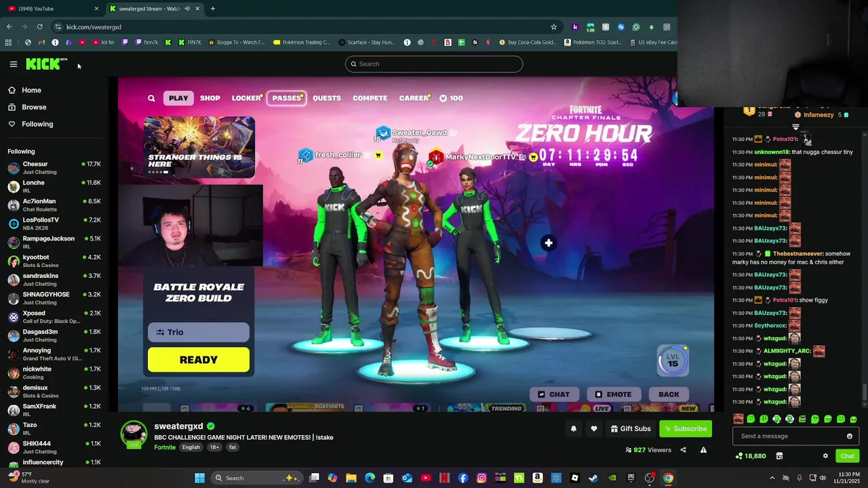
Task: Open Xposed channel avatar in sidebar
Action: (14, 317)
